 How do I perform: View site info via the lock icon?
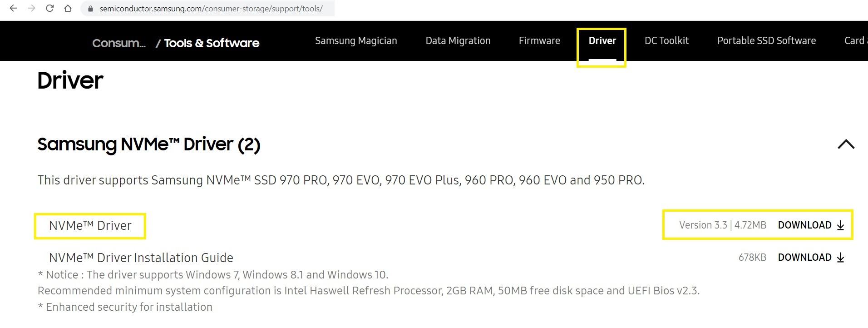pos(90,9)
